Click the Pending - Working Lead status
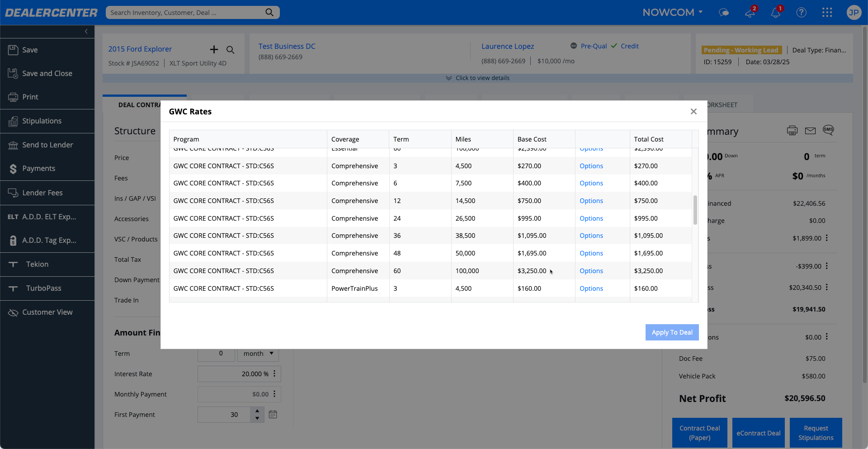This screenshot has height=449, width=868. point(741,50)
